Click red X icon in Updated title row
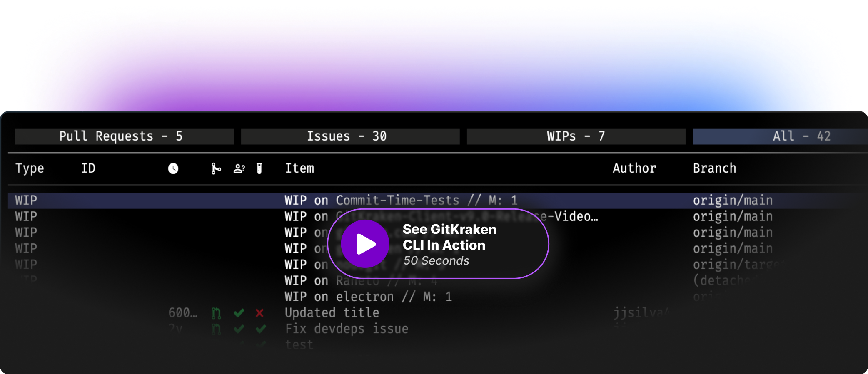 coord(259,313)
